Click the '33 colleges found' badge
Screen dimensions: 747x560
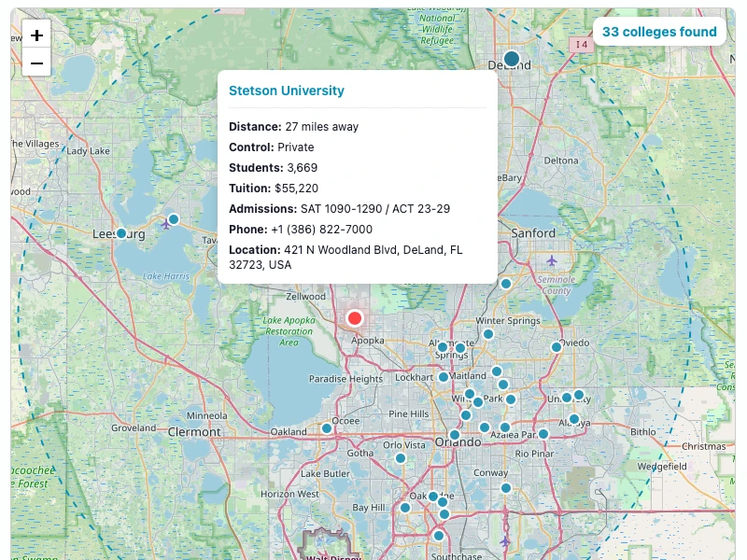coord(659,32)
